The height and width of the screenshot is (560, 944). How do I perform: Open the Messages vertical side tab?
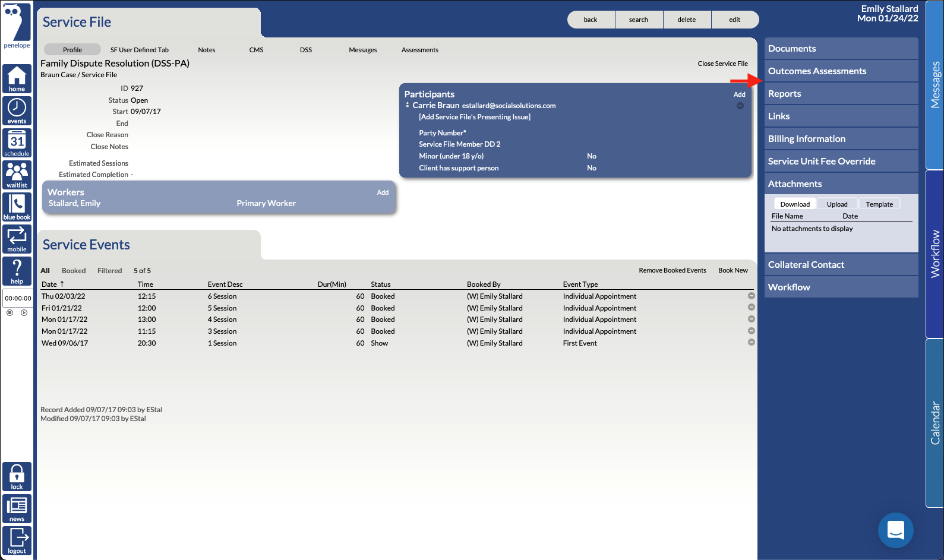(935, 85)
